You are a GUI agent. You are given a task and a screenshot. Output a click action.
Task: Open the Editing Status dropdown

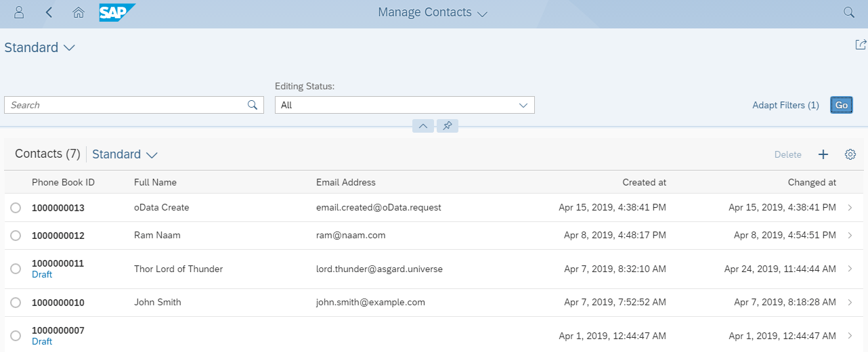404,105
